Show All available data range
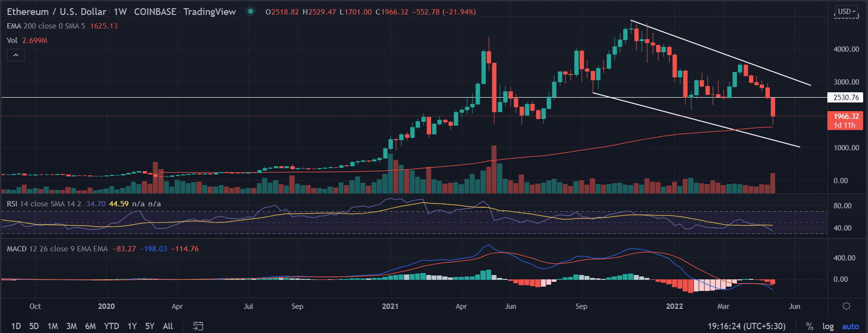Image resolution: width=868 pixels, height=333 pixels. pyautogui.click(x=168, y=326)
